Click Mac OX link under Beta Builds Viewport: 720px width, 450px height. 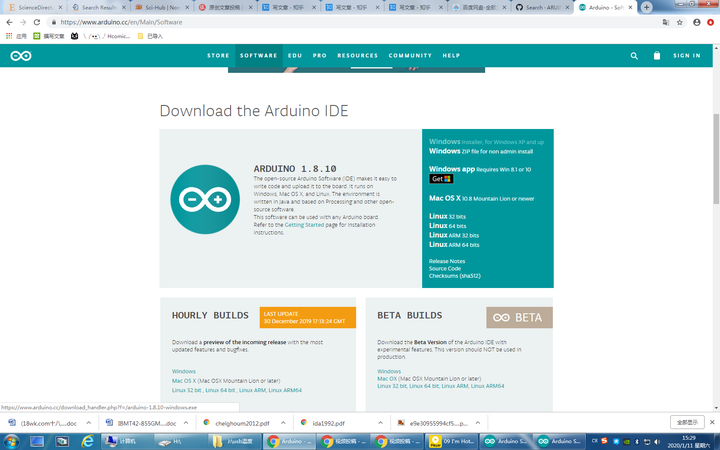click(387, 379)
